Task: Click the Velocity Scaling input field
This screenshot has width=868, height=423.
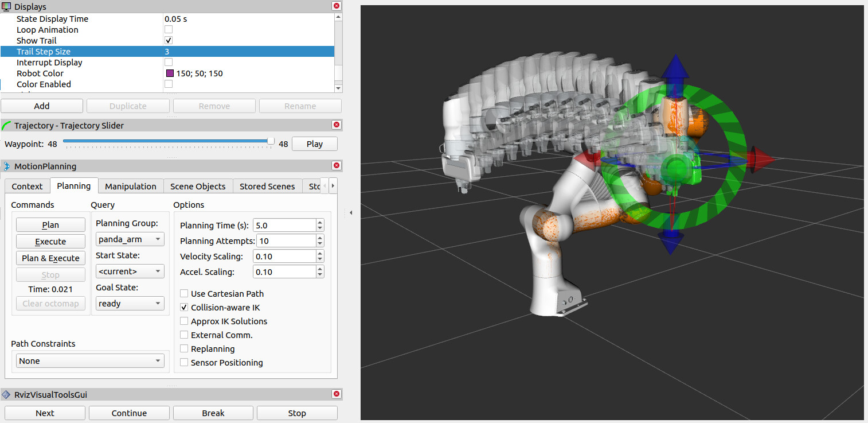Action: (285, 256)
